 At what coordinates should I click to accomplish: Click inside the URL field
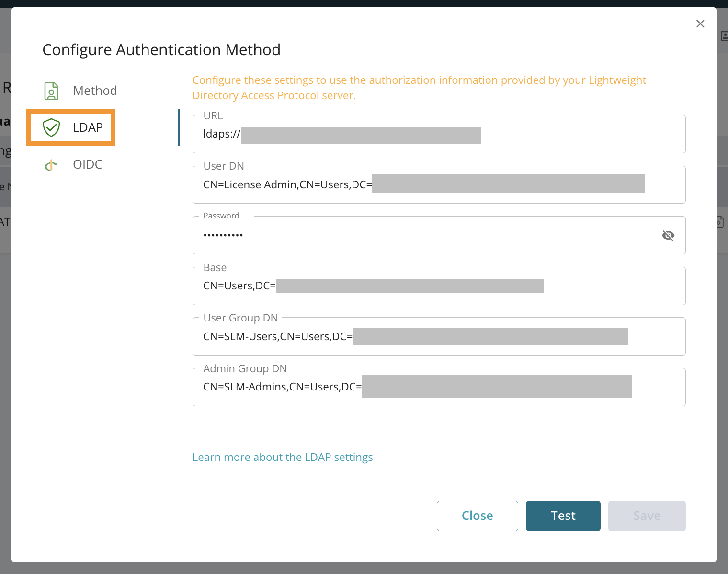point(439,134)
